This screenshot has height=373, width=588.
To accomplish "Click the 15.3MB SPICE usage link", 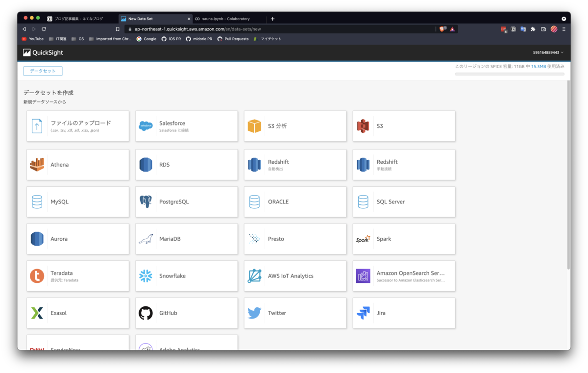I will tap(539, 66).
